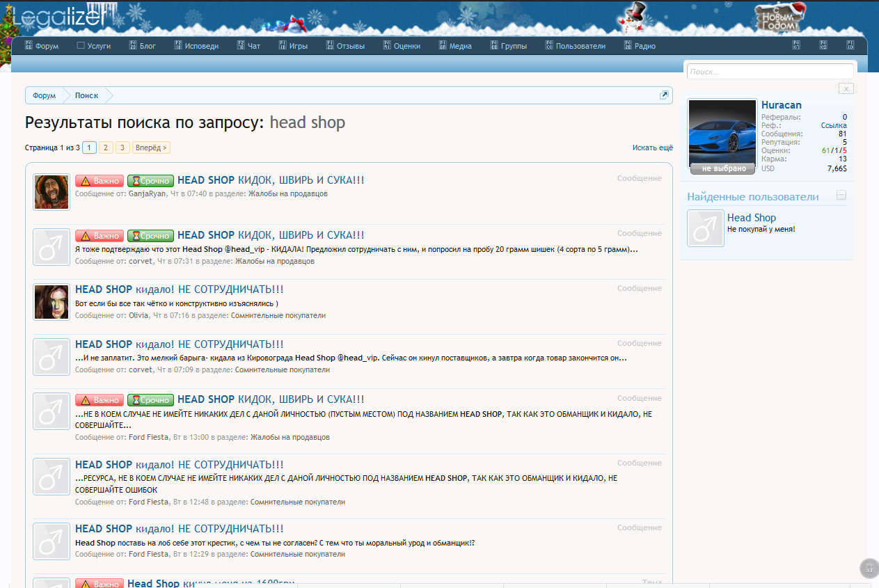Screen dimensions: 879x588
Task: Click Ford Fiesta's avatar in the 12:48 result
Action: tap(52, 477)
